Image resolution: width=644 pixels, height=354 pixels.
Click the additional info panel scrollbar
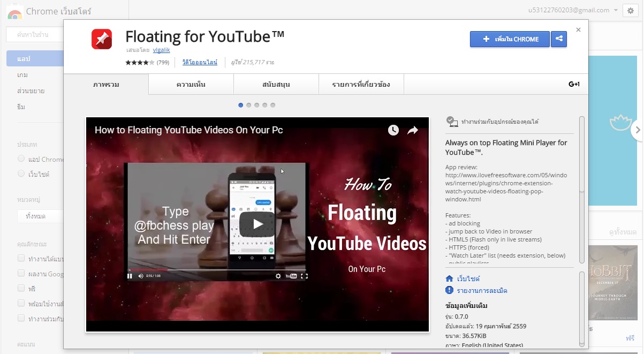[582, 309]
